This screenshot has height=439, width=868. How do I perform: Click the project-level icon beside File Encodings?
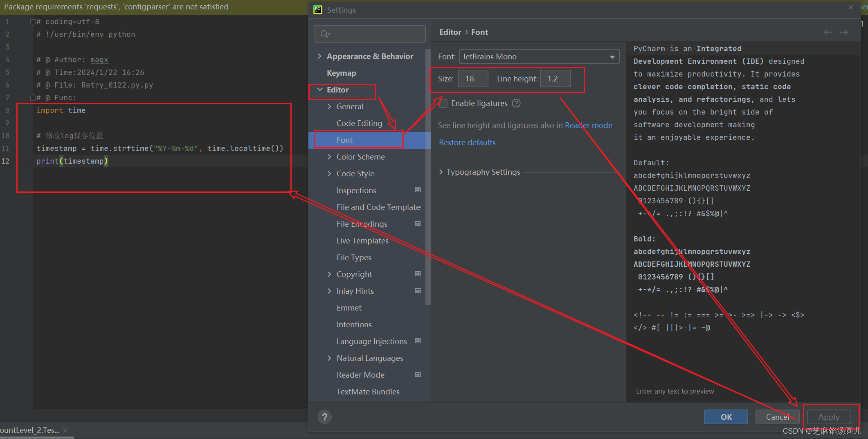[418, 223]
